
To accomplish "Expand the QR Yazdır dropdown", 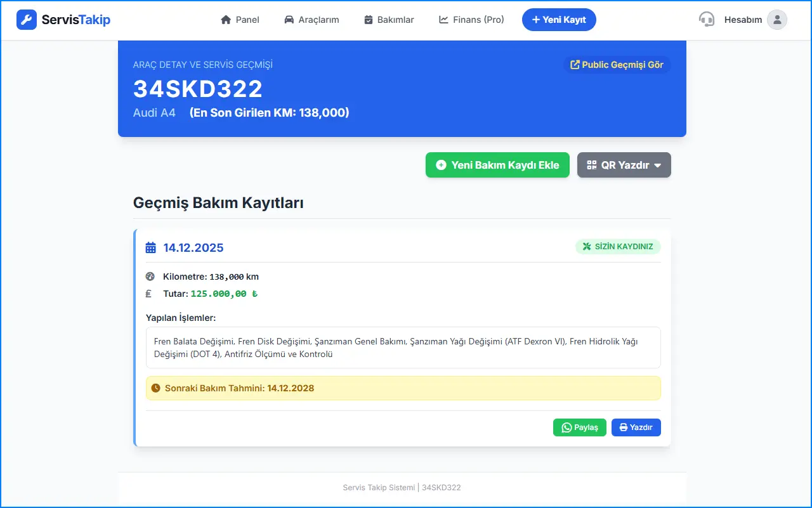I will point(624,165).
